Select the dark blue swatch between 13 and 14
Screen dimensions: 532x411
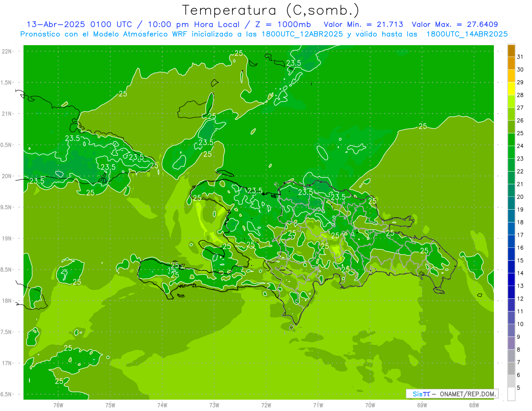(511, 280)
